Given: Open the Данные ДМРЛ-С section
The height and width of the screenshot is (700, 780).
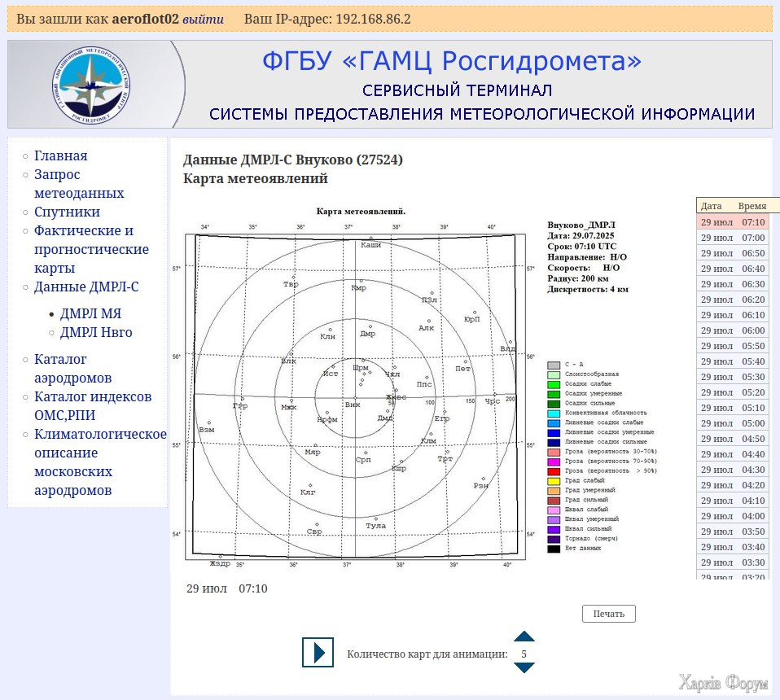Looking at the screenshot, I should (x=86, y=287).
